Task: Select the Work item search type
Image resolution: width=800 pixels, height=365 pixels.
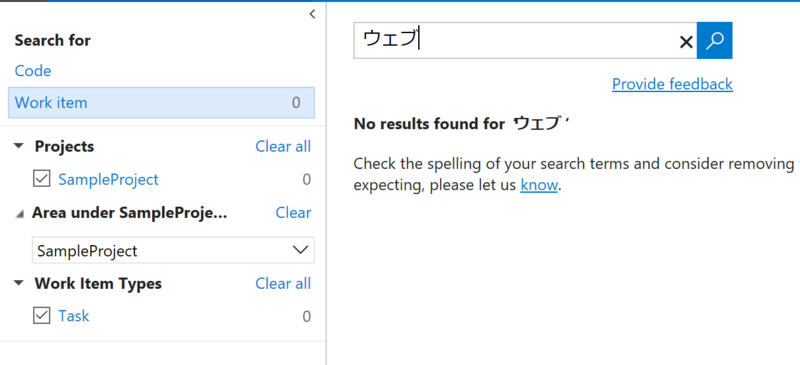Action: point(161,103)
